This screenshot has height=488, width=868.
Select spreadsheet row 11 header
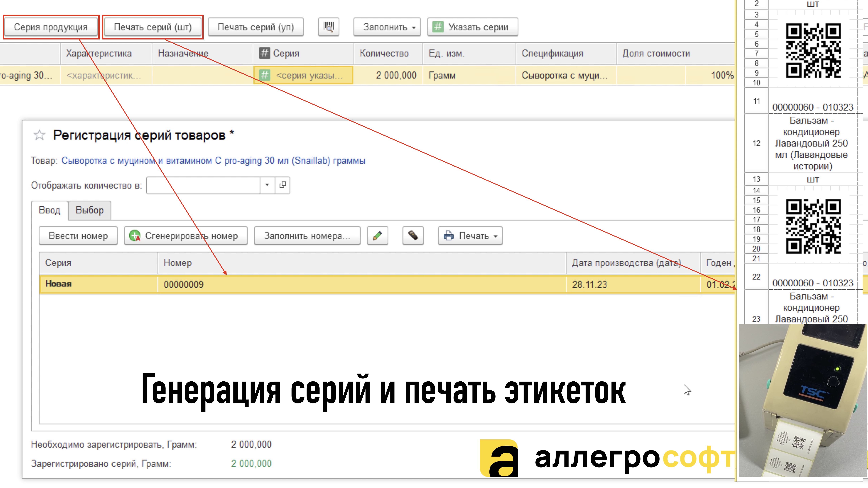(x=756, y=101)
